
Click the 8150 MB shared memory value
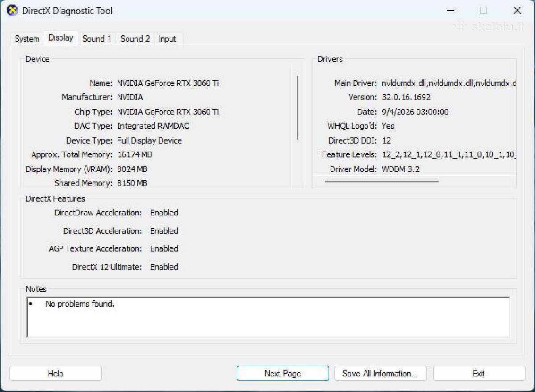click(132, 183)
